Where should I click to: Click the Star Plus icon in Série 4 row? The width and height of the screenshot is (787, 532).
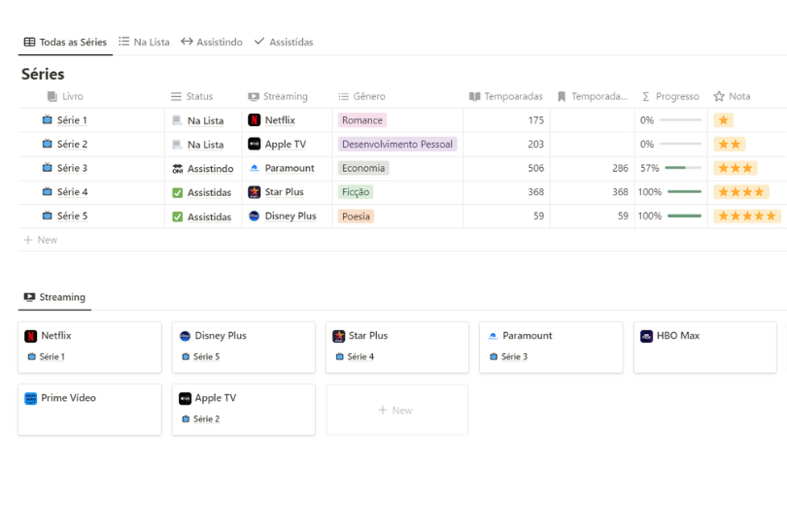tap(255, 192)
